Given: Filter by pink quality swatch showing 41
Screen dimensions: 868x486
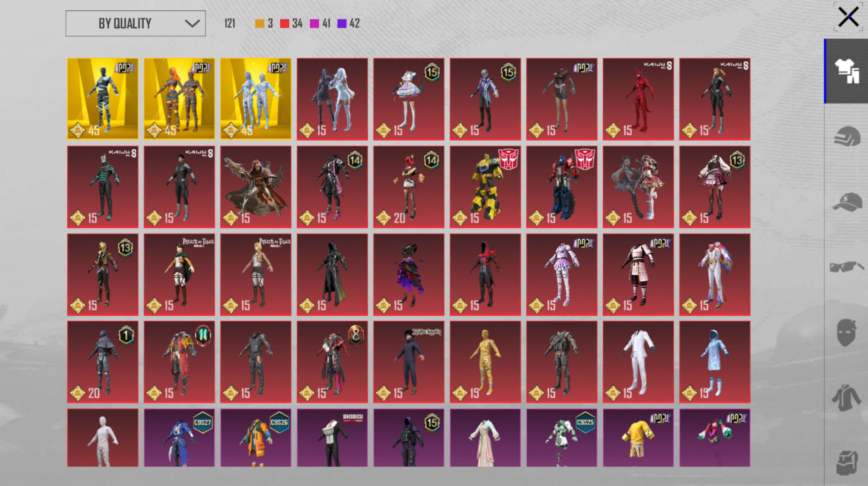Looking at the screenshot, I should 320,24.
